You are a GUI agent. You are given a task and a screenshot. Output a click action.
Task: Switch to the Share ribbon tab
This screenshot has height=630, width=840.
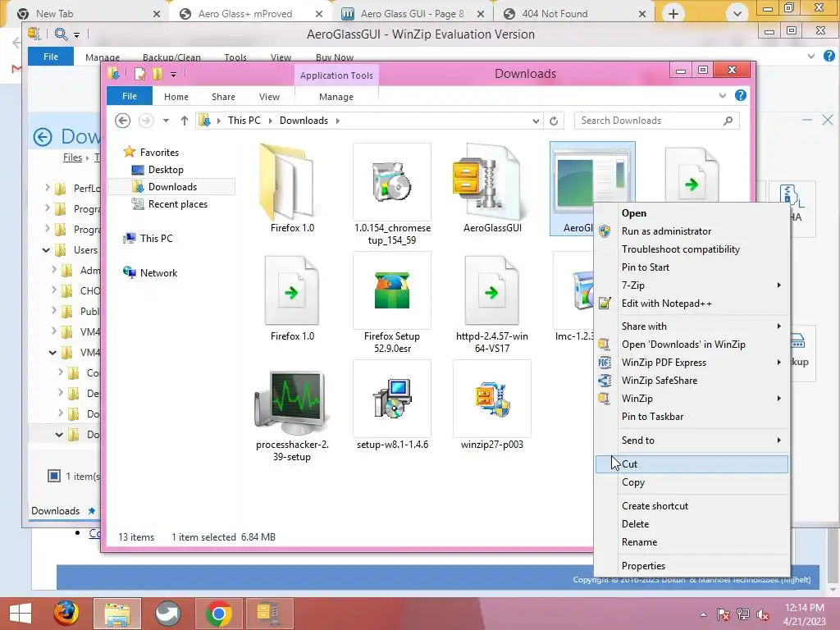[223, 97]
